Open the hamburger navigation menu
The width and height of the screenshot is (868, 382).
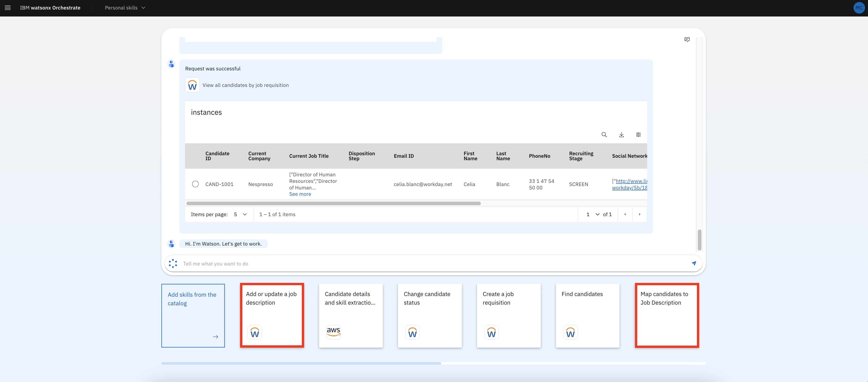click(7, 7)
